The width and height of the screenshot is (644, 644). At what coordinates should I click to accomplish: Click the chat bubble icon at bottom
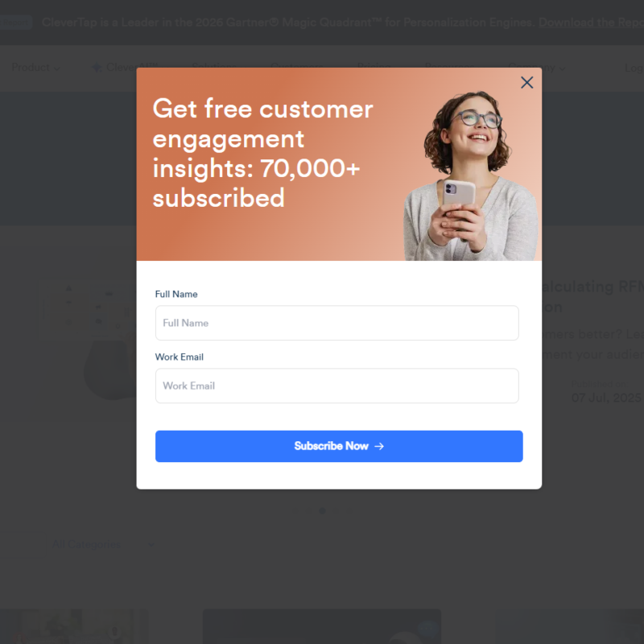427,629
